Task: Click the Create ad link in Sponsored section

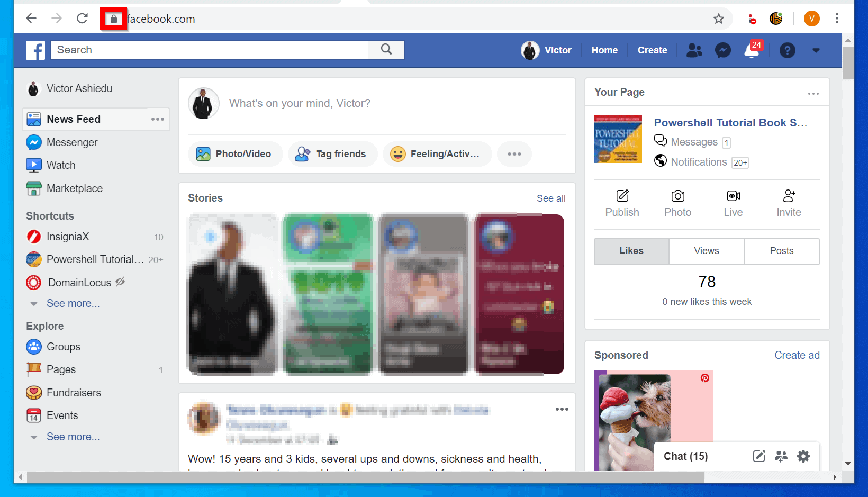Action: pos(797,355)
